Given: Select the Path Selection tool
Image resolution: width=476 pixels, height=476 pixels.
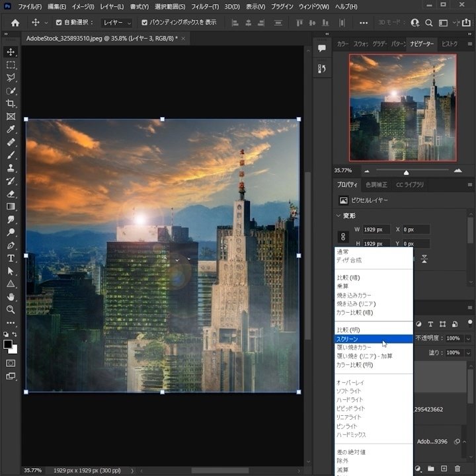Looking at the screenshot, I should point(11,271).
